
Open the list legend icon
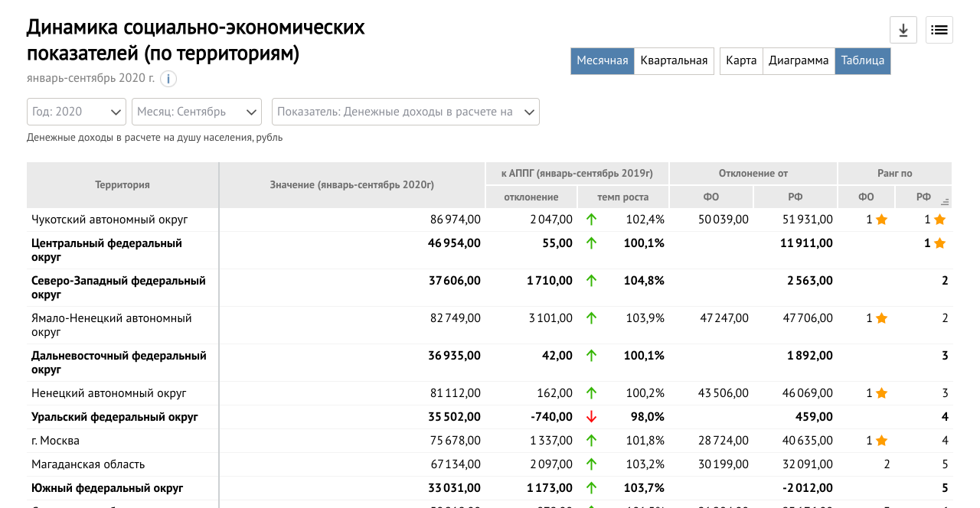pos(939,29)
